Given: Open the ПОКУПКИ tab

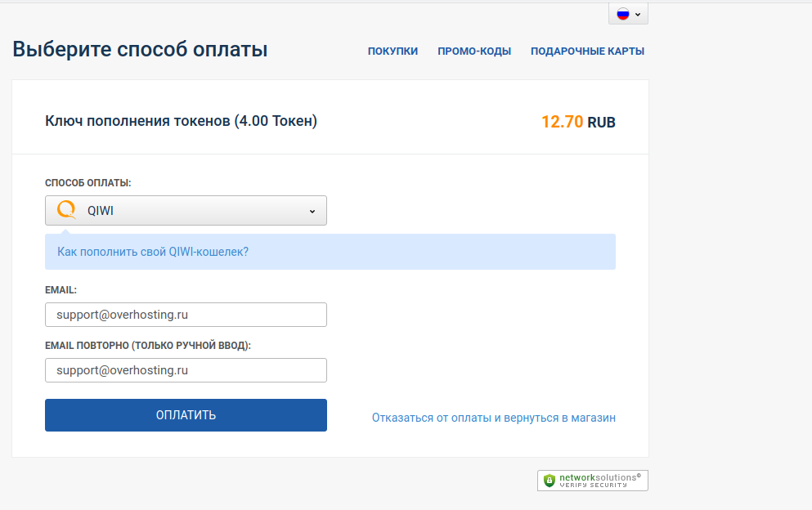Looking at the screenshot, I should [393, 51].
